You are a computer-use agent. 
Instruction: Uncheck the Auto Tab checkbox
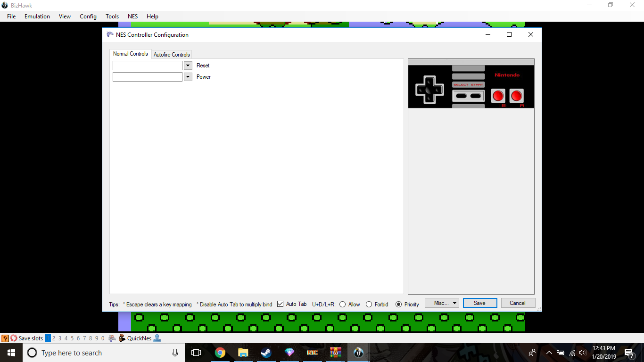280,304
